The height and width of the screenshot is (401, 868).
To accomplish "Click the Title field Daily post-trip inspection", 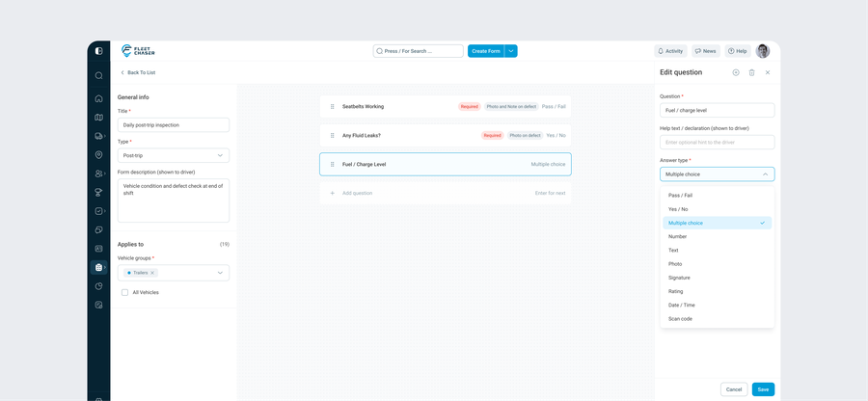I will pos(174,125).
